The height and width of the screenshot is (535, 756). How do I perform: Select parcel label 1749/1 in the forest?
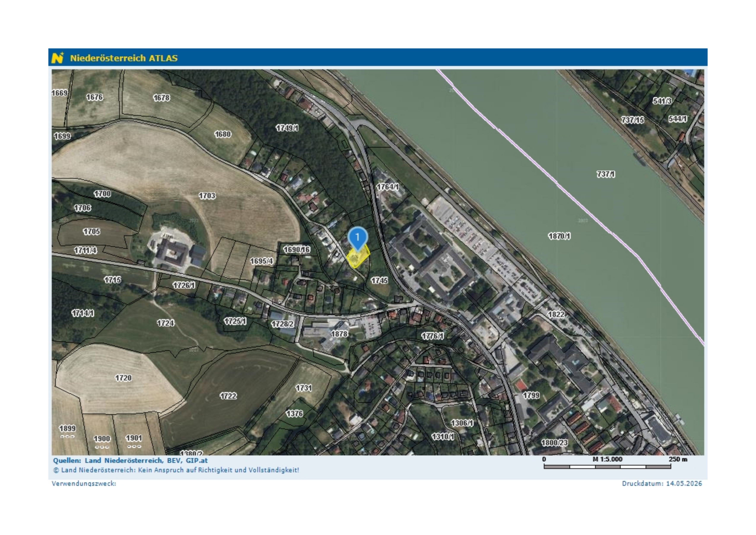click(287, 128)
